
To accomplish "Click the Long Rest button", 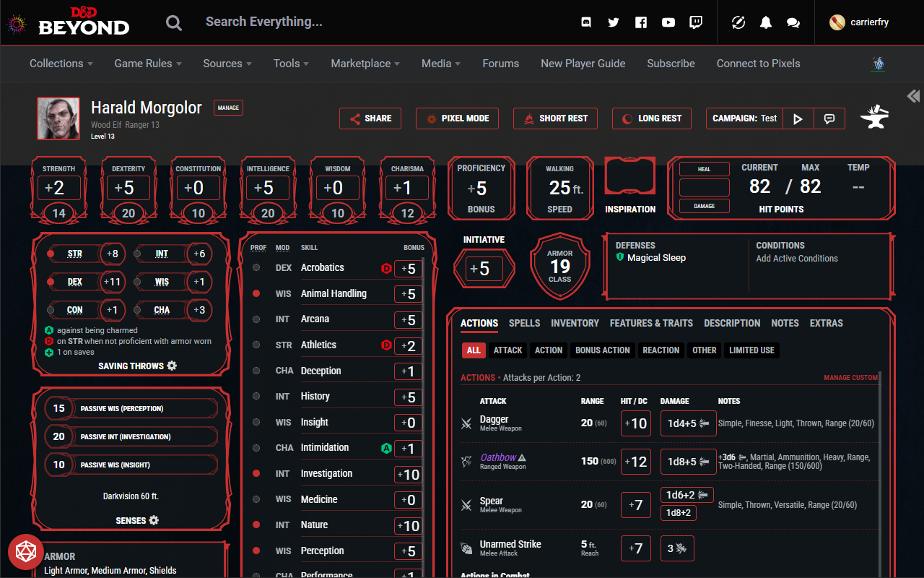I will pyautogui.click(x=652, y=118).
